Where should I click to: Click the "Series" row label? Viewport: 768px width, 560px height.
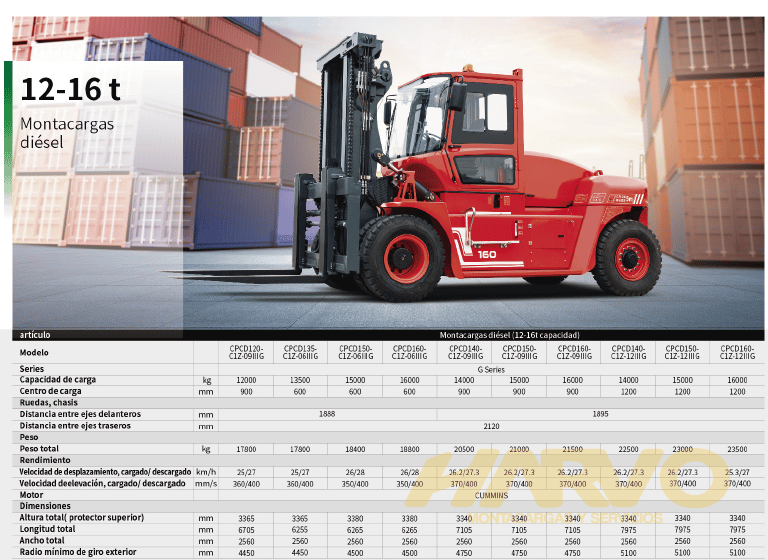[x=31, y=369]
